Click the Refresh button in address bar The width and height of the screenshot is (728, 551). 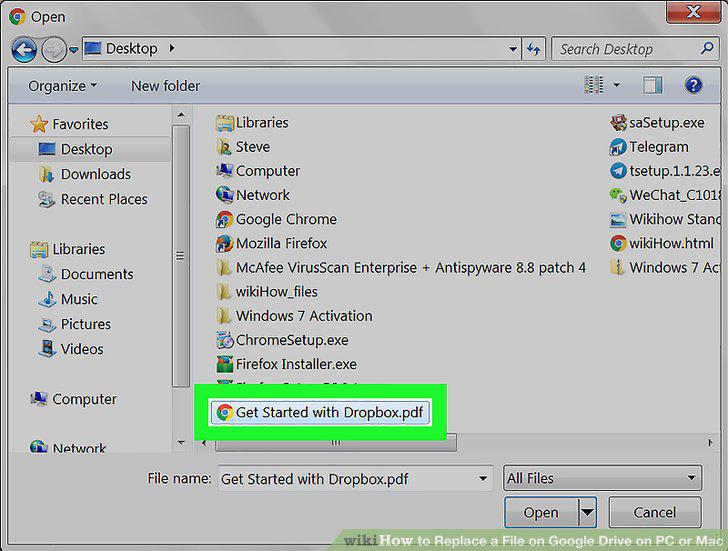pyautogui.click(x=533, y=49)
